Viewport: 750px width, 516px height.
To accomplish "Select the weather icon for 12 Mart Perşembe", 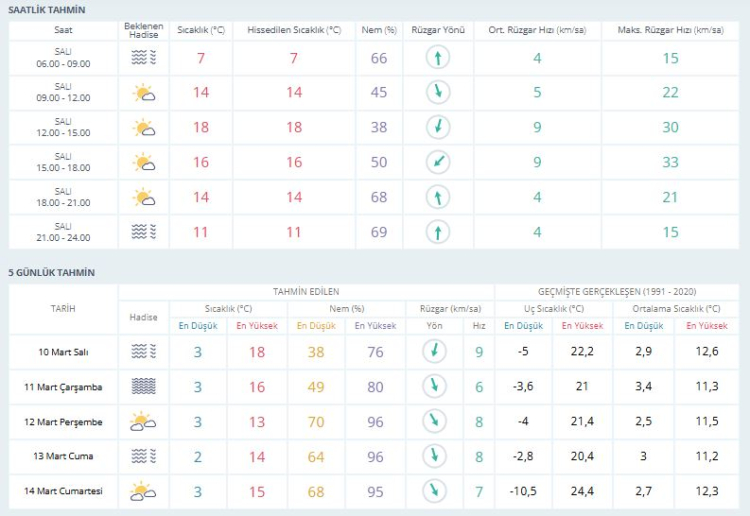I will [x=144, y=422].
